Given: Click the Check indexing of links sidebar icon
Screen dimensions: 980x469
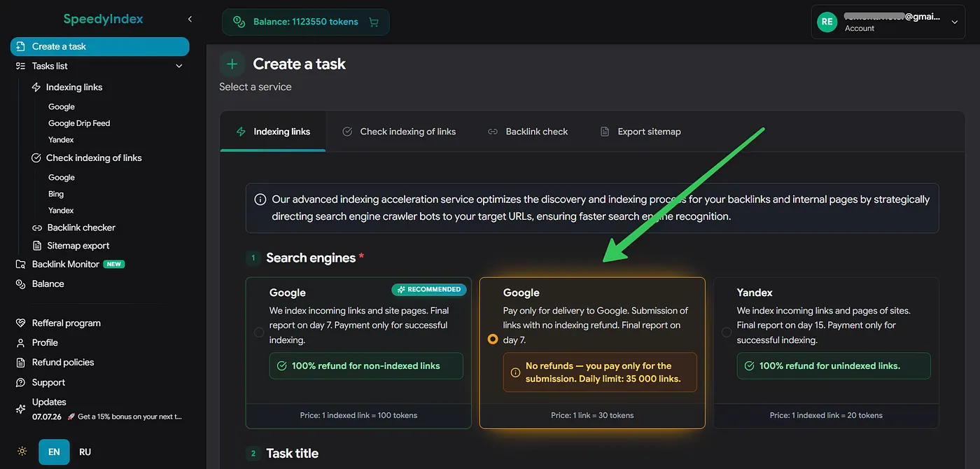Looking at the screenshot, I should 36,158.
